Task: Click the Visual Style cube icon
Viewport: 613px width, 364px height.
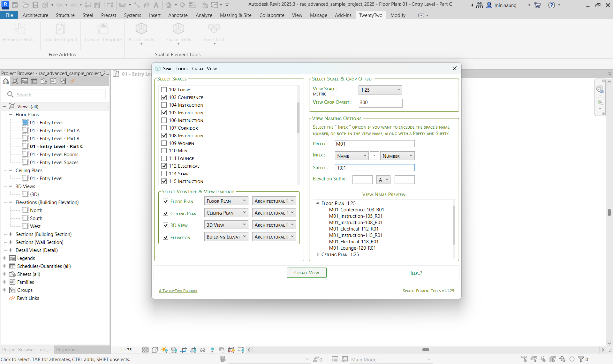Action: (155, 350)
